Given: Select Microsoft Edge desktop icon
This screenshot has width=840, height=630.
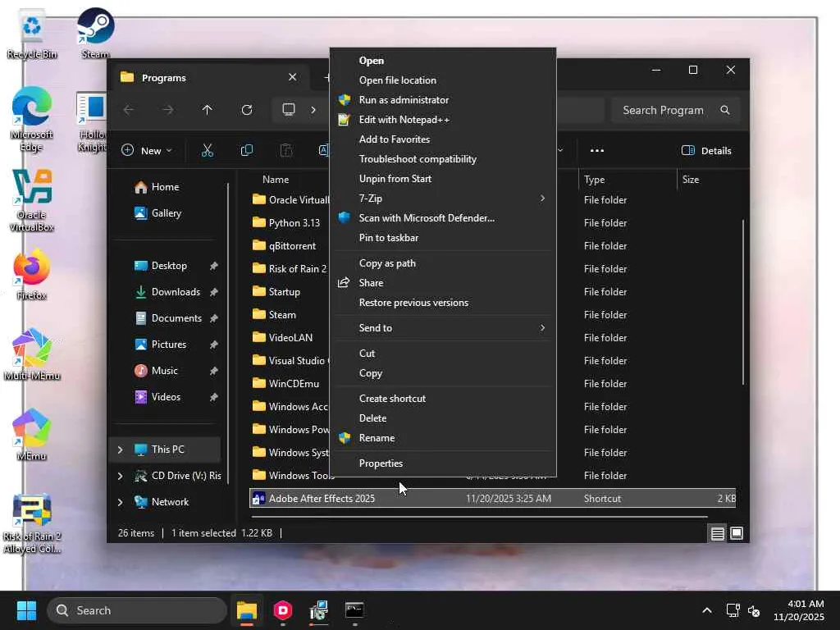Looking at the screenshot, I should (x=32, y=119).
